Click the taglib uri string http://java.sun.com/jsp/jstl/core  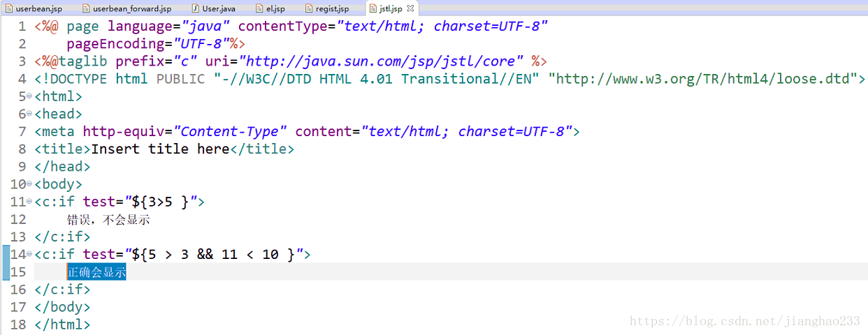point(381,61)
